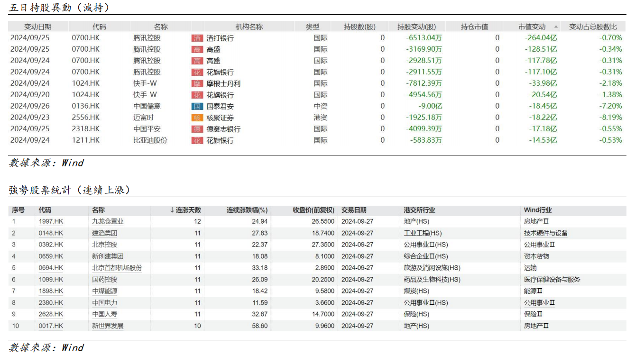Click the stock name 中国电力
Screen dimensions: 635x364
104,303
